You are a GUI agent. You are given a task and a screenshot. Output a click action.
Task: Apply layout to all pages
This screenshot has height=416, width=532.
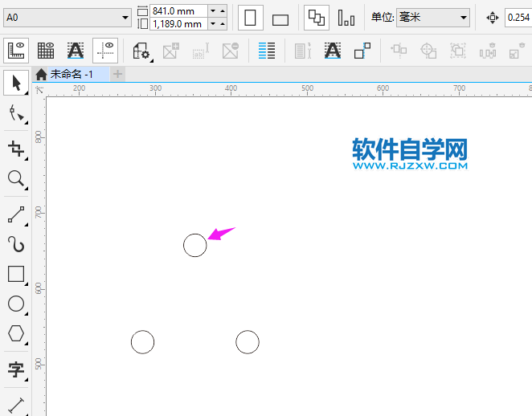point(316,18)
